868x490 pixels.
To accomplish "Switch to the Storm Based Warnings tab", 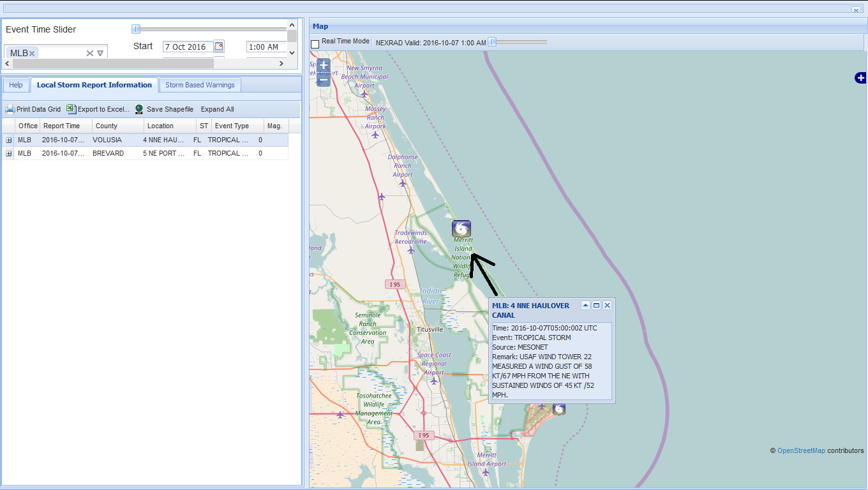I will (200, 85).
